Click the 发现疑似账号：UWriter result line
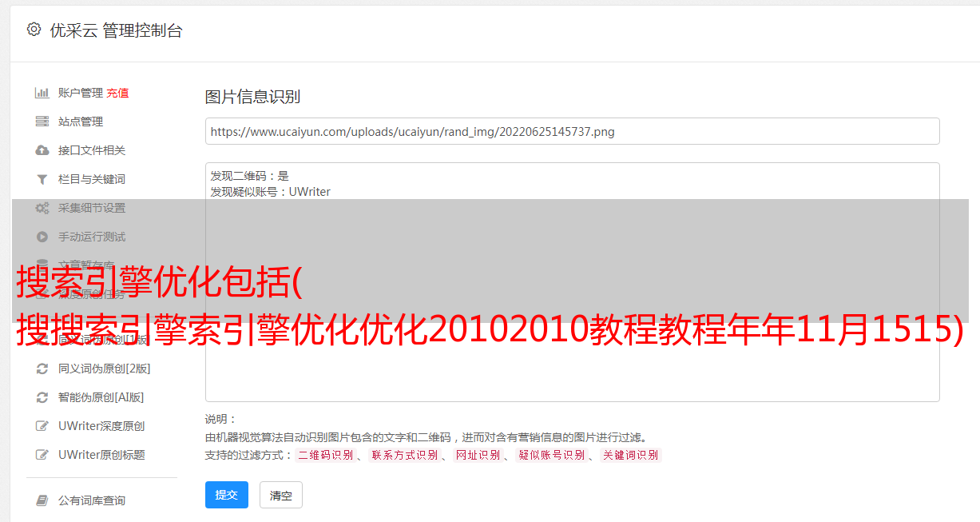Viewport: 980px width, 522px height. point(270,192)
